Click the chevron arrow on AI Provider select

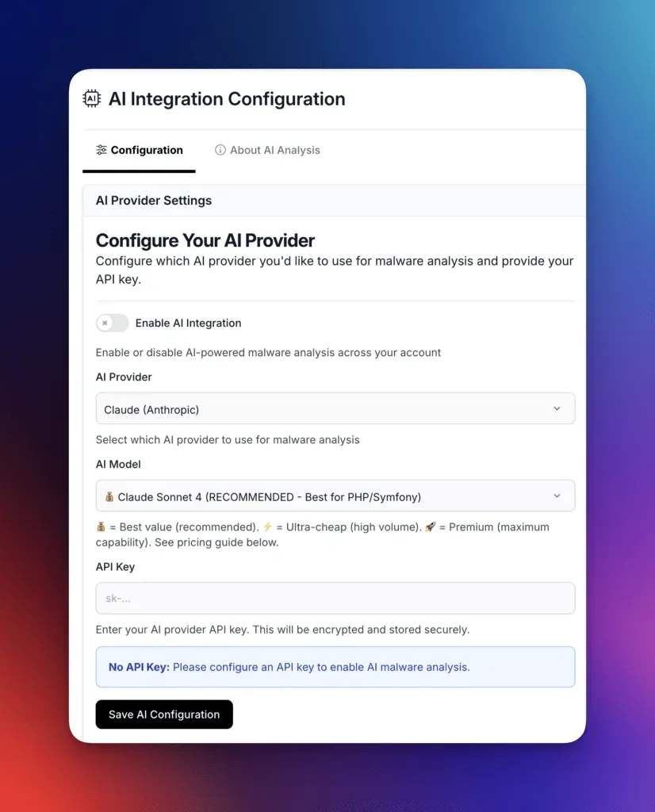click(x=557, y=409)
